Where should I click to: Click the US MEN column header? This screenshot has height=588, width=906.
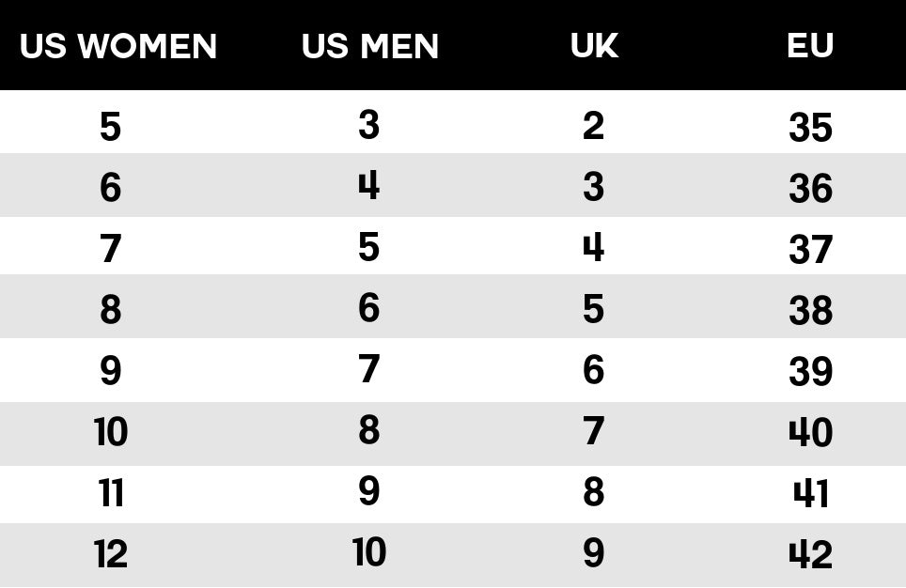coord(370,46)
